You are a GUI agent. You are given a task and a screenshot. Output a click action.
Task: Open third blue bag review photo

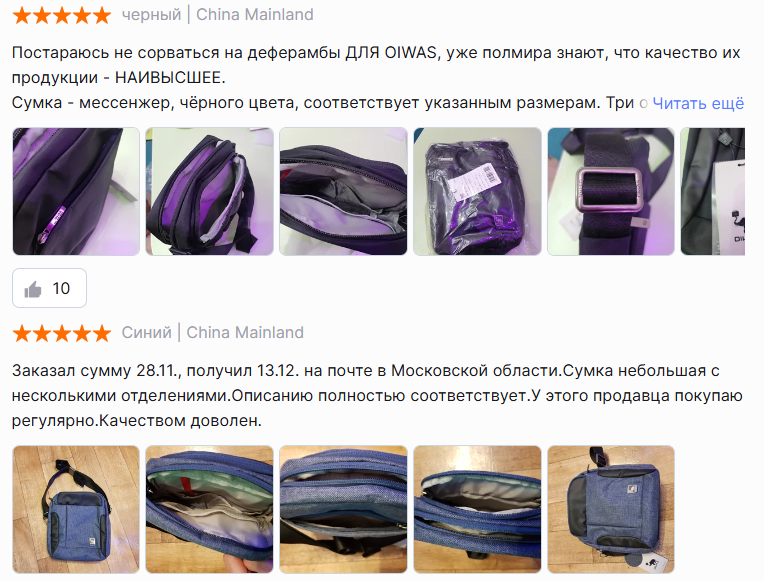click(x=343, y=509)
